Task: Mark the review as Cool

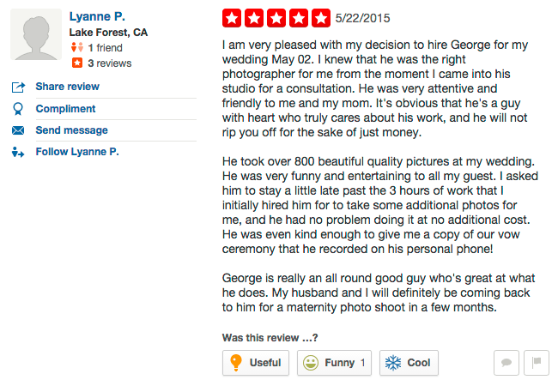Action: [409, 363]
